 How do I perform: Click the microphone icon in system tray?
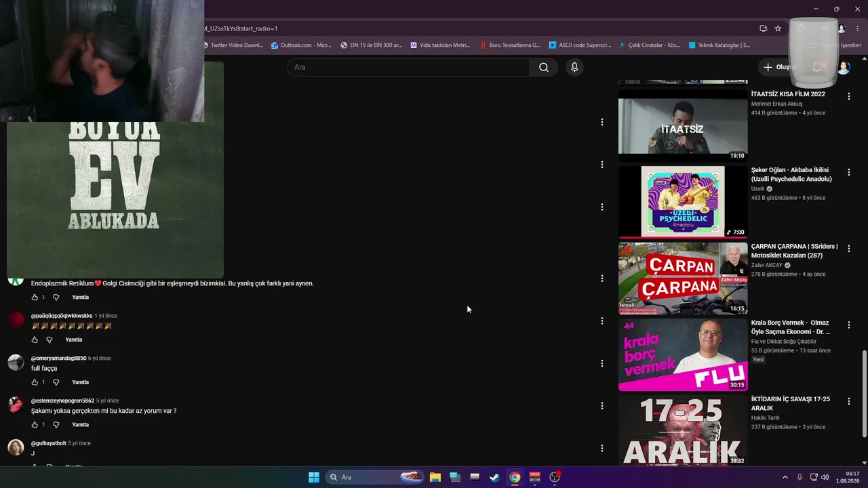[x=800, y=477]
